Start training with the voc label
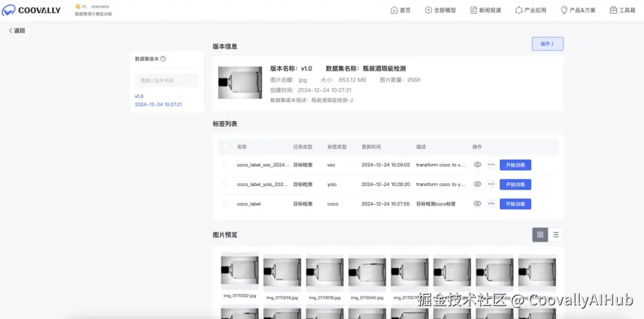This screenshot has width=644, height=319. click(515, 165)
